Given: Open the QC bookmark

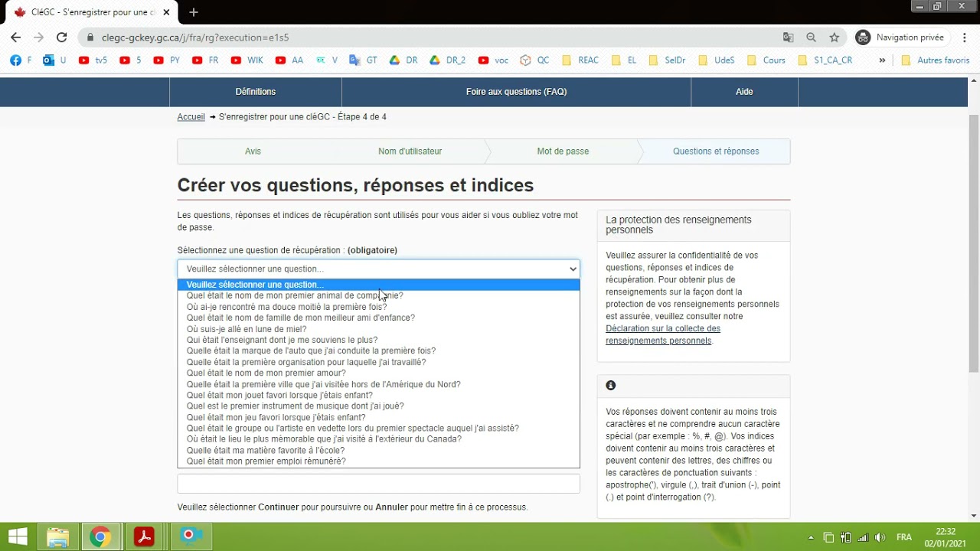Looking at the screenshot, I should [534, 60].
